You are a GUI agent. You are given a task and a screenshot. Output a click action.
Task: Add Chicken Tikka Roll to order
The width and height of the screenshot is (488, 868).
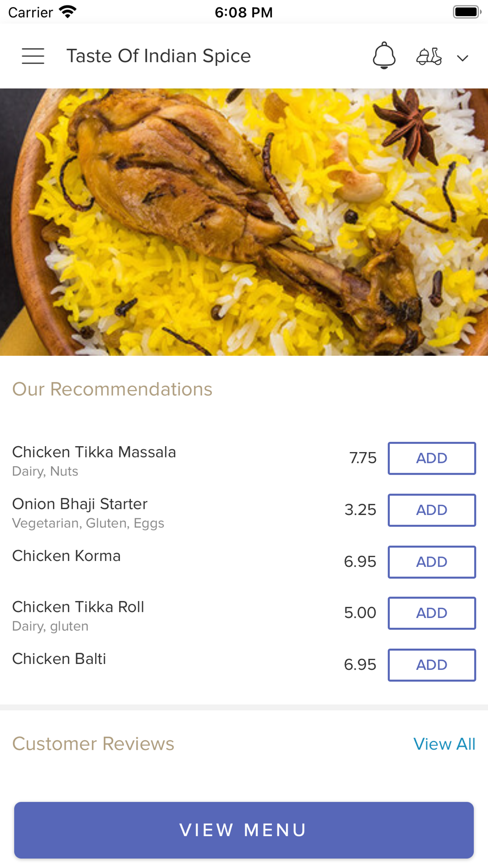tap(431, 613)
